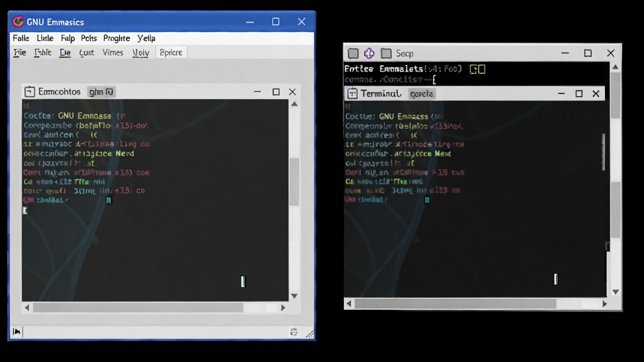Click the 'oneccnδur' line in Eamcohtos panel

coord(79,153)
